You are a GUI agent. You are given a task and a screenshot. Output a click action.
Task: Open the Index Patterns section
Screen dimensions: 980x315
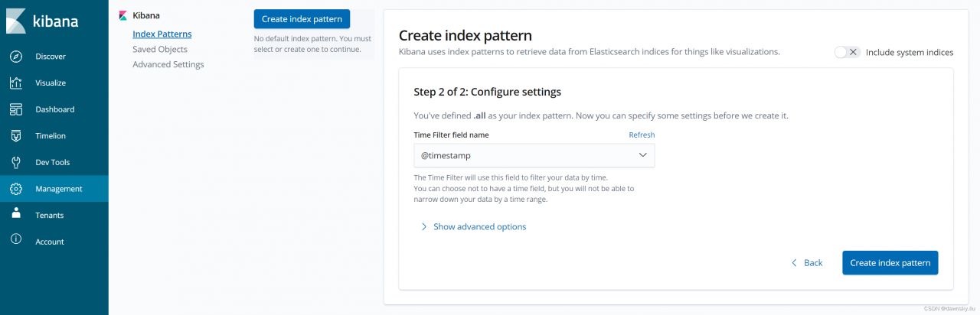click(x=162, y=34)
